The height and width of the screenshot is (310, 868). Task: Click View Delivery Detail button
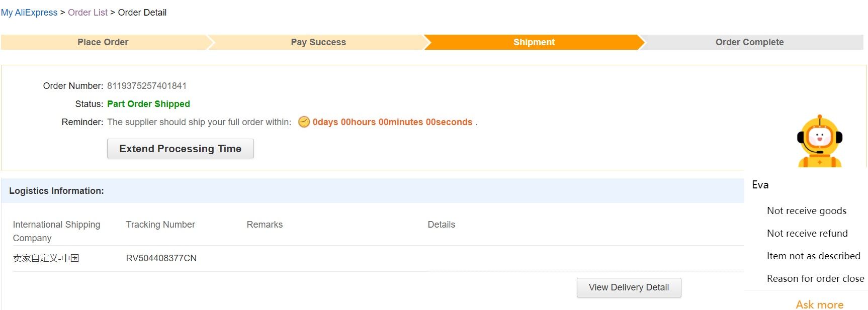coord(629,287)
